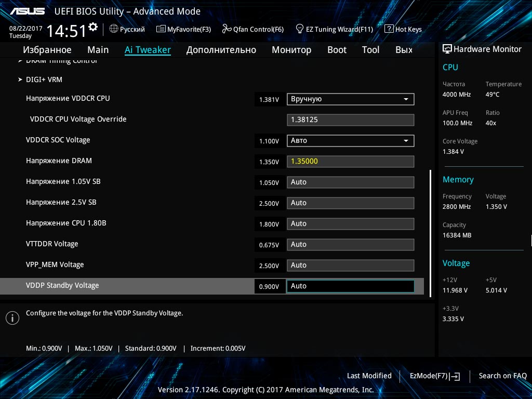The height and width of the screenshot is (399, 532).
Task: Click the info icon next to help text
Action: point(12,318)
